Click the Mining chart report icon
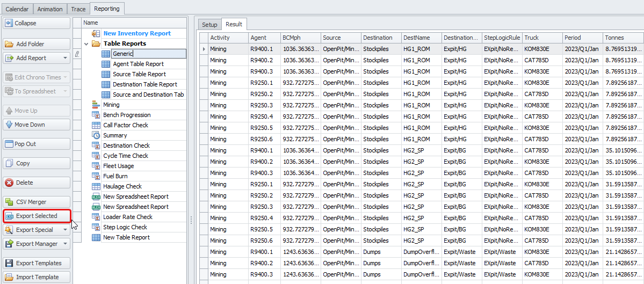Image resolution: width=644 pixels, height=284 pixels. (x=96, y=105)
